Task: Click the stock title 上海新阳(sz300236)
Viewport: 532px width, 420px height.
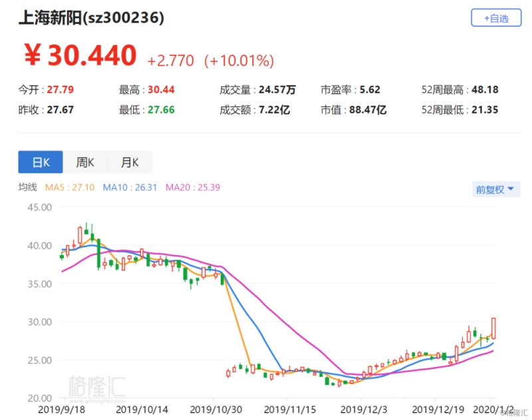Action: [x=90, y=18]
